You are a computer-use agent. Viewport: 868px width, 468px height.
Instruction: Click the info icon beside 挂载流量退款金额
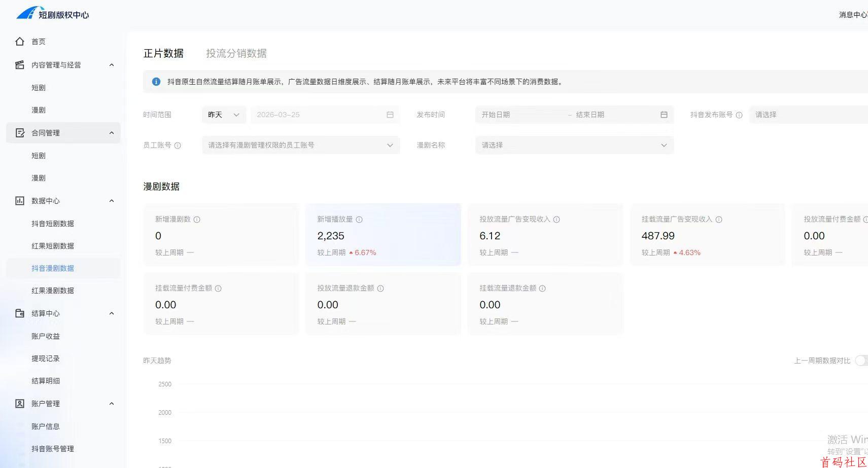click(542, 289)
